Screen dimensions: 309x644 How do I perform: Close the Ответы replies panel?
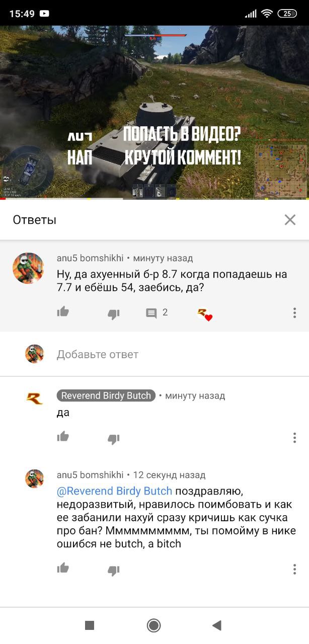pyautogui.click(x=290, y=220)
